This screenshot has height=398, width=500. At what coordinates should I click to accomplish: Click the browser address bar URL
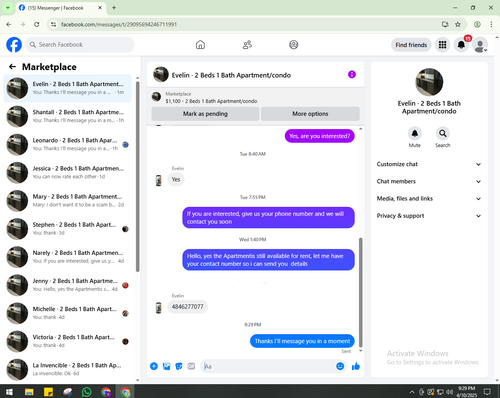[x=119, y=24]
